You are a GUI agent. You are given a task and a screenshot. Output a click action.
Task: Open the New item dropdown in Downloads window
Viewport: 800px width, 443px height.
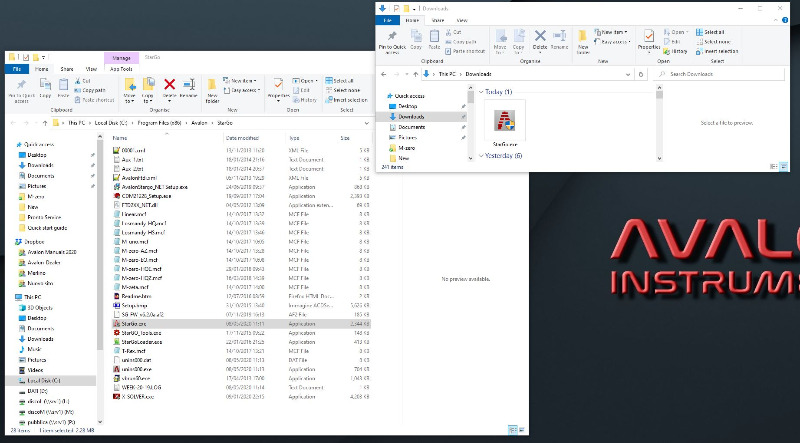click(611, 32)
